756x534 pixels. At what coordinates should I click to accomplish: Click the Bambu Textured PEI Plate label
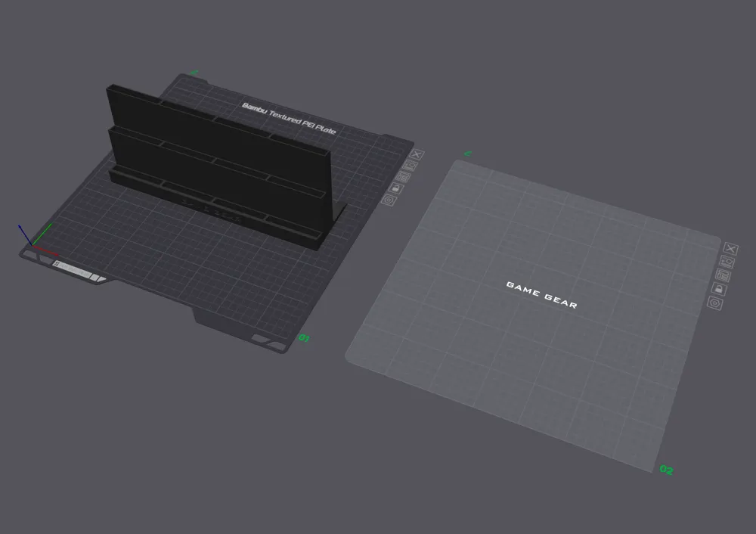(x=288, y=118)
